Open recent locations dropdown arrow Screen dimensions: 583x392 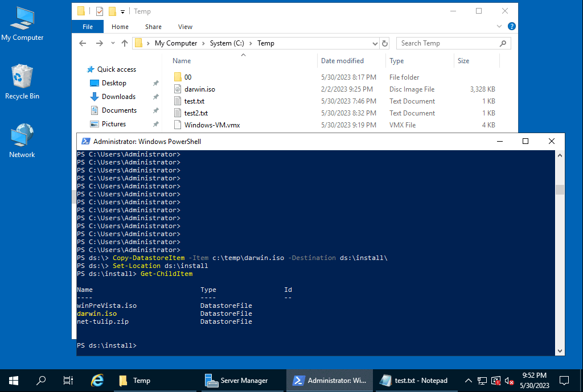click(113, 43)
